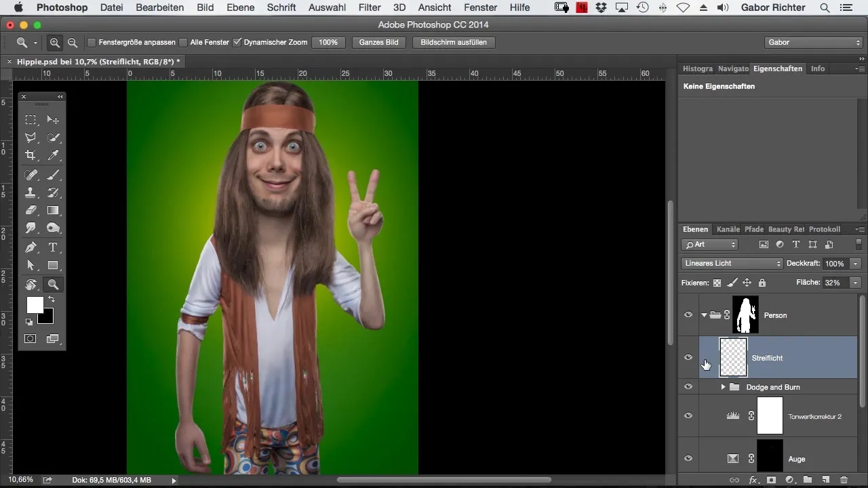868x488 pixels.
Task: Open the Gabor workspace dropdown
Action: click(813, 42)
